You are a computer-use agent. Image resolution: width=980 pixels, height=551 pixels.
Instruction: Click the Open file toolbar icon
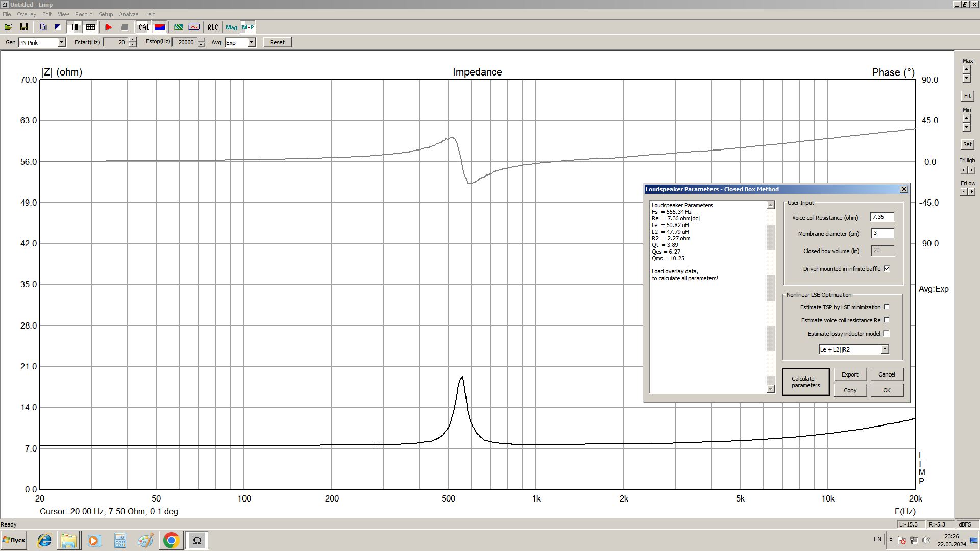[8, 27]
